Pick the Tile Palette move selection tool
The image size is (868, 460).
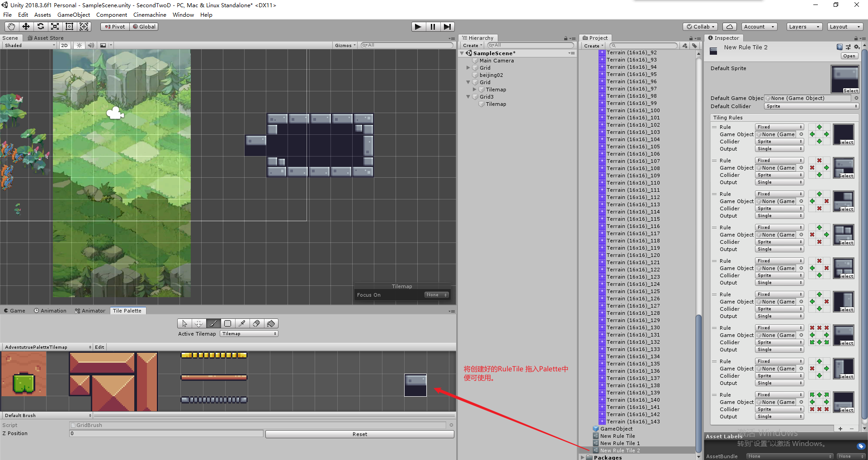(199, 323)
